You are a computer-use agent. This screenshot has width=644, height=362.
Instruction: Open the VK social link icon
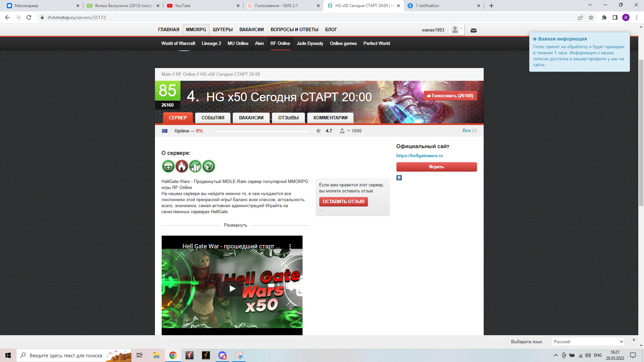399,178
